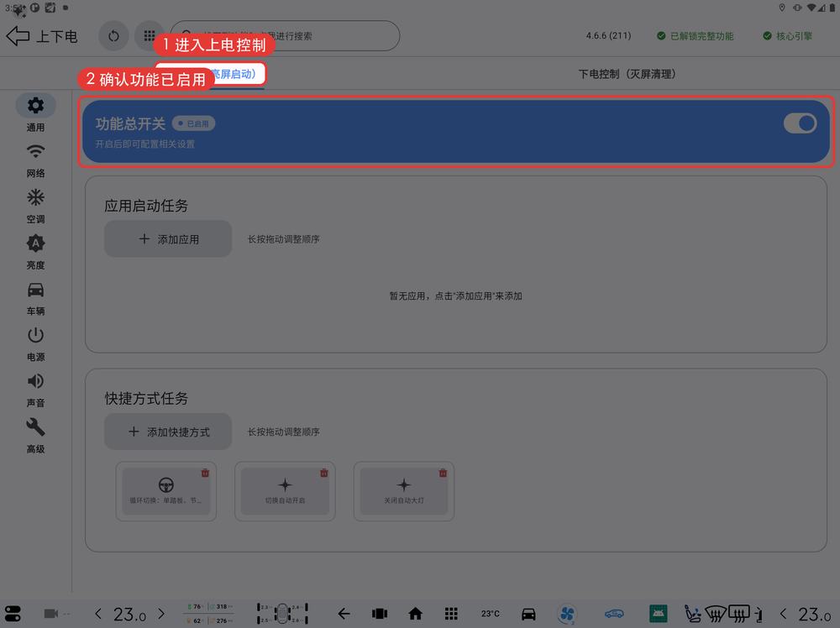This screenshot has width=840, height=628.
Task: Decrease left temperature with left chevron
Action: point(98,614)
